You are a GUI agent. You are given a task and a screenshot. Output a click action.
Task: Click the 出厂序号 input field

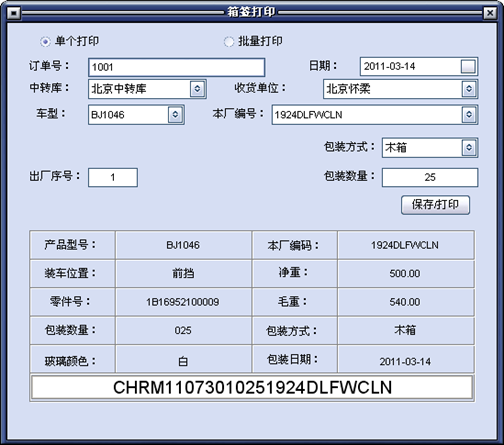[x=113, y=177]
